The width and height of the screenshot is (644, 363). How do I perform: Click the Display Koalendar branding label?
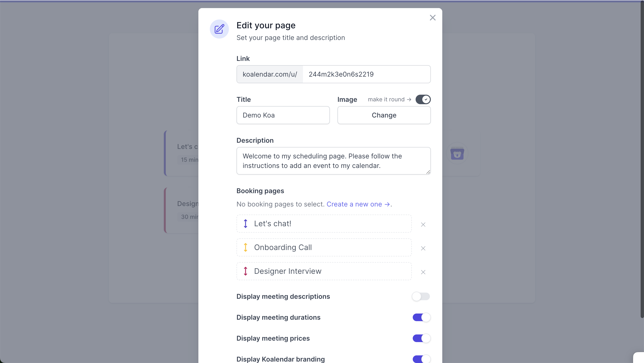[x=281, y=359]
